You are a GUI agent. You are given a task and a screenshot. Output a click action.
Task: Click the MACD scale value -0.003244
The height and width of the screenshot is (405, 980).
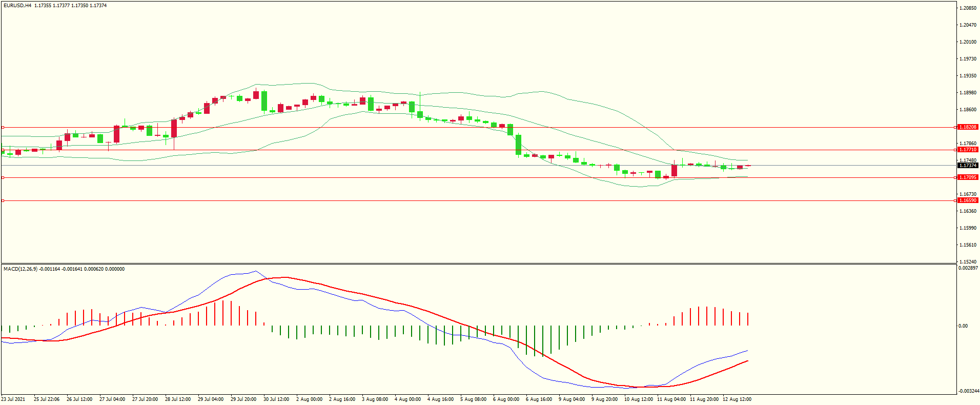(x=968, y=391)
